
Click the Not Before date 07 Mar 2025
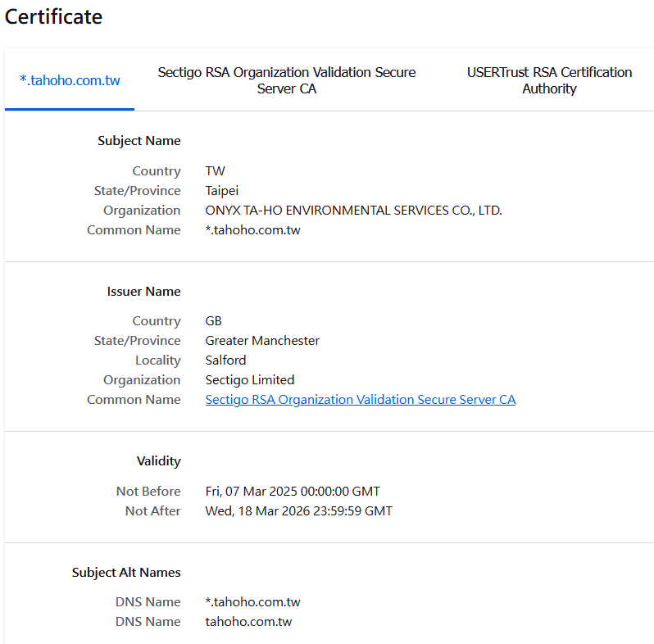coord(292,492)
